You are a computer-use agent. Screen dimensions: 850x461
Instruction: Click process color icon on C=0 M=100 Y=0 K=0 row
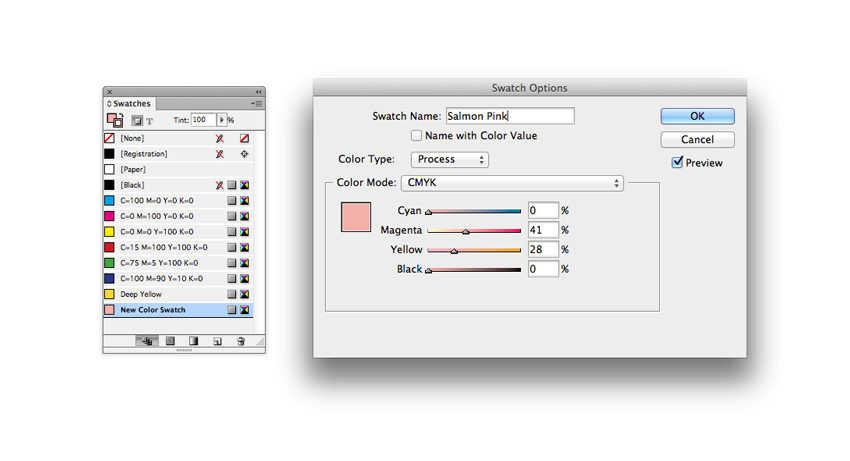(x=231, y=216)
